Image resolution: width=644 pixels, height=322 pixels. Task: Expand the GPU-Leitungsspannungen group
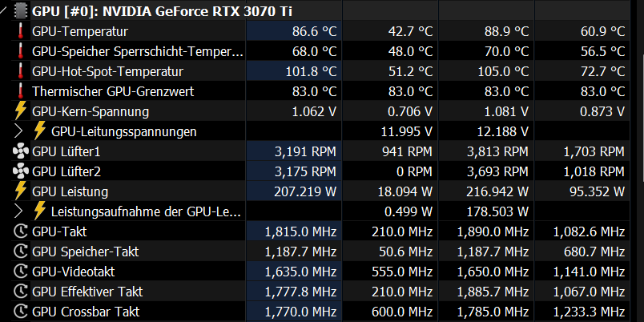pyautogui.click(x=18, y=131)
